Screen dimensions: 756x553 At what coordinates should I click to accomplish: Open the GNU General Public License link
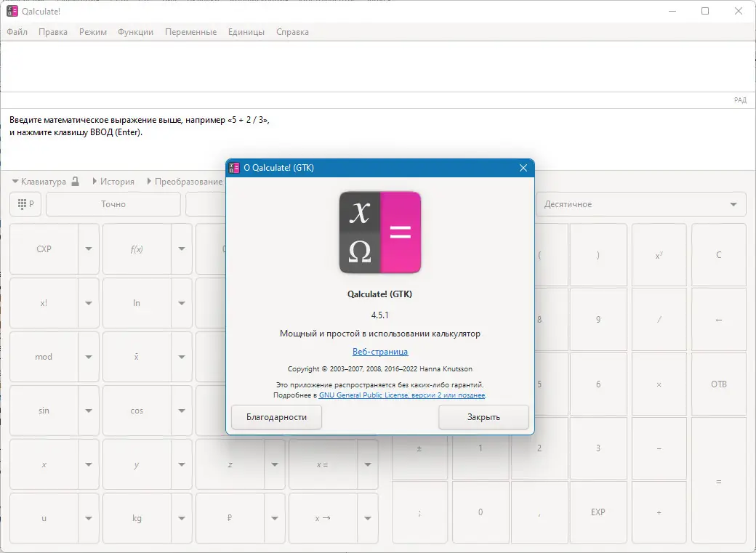point(402,395)
